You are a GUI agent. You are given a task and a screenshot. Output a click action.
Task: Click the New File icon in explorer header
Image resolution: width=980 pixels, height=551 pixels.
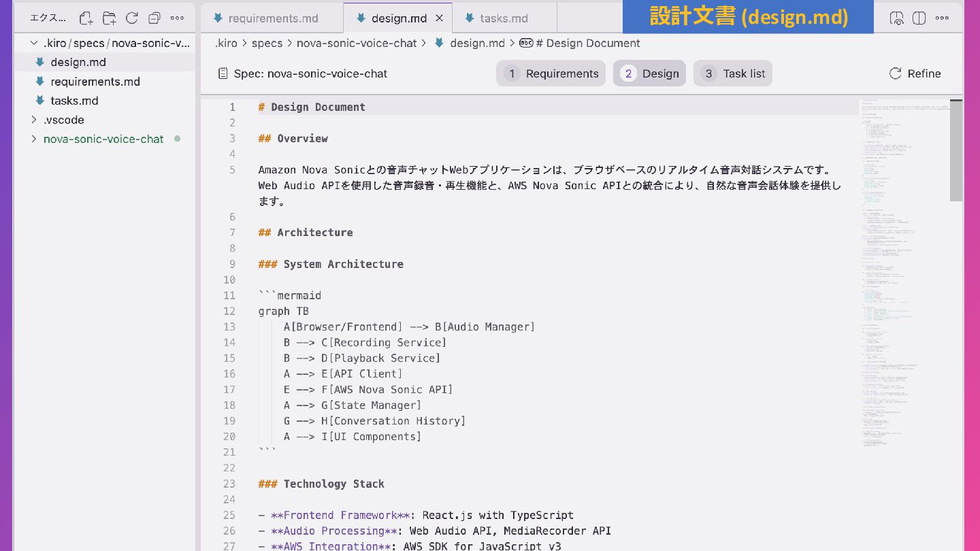(86, 18)
